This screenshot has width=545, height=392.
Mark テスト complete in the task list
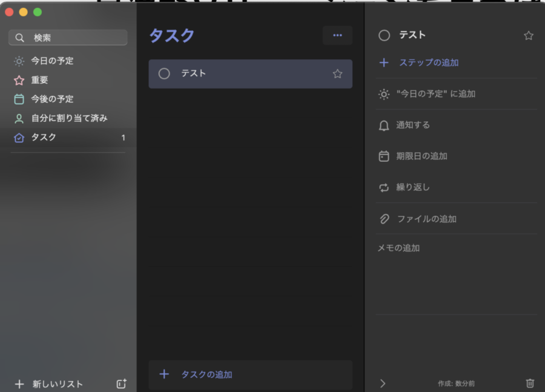point(164,74)
